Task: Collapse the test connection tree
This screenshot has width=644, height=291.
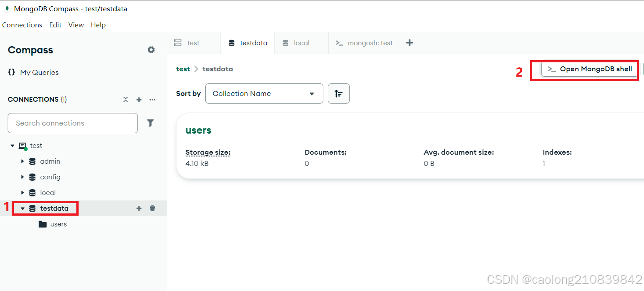Action: [x=13, y=146]
